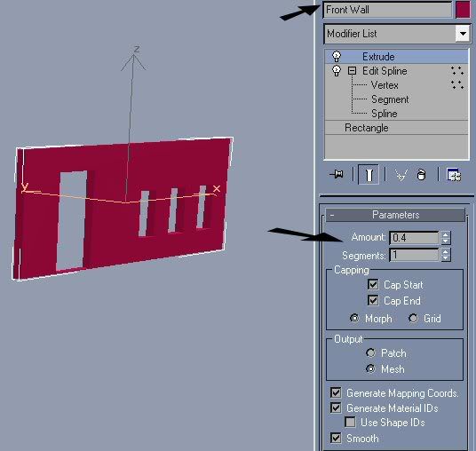Open the object color swatch
This screenshot has width=476, height=451.
[x=463, y=10]
